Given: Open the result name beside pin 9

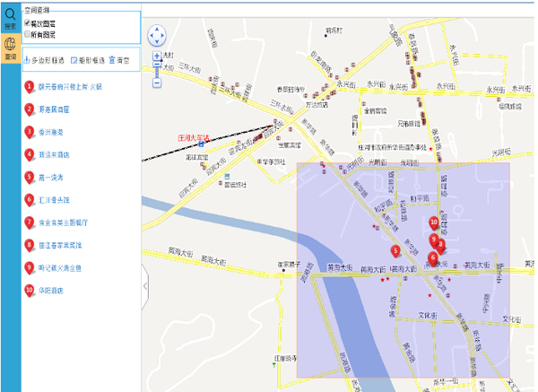Looking at the screenshot, I should click(60, 268).
